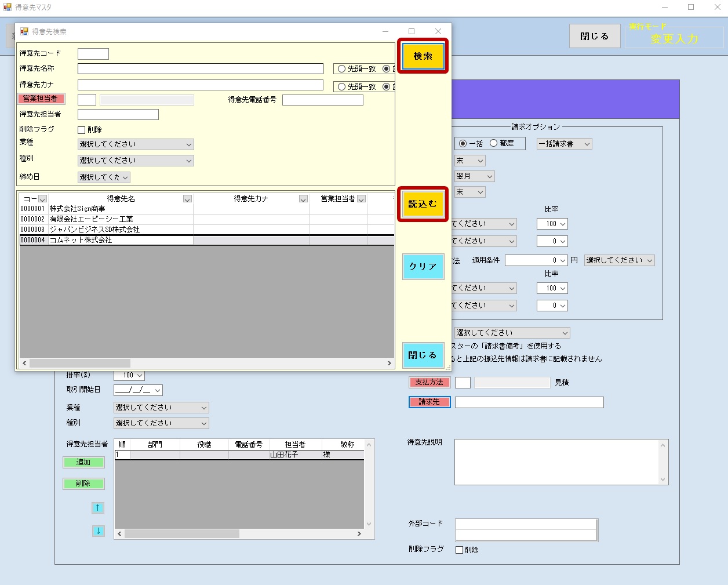Click the 検索 search button
728x585 pixels.
pyautogui.click(x=423, y=56)
